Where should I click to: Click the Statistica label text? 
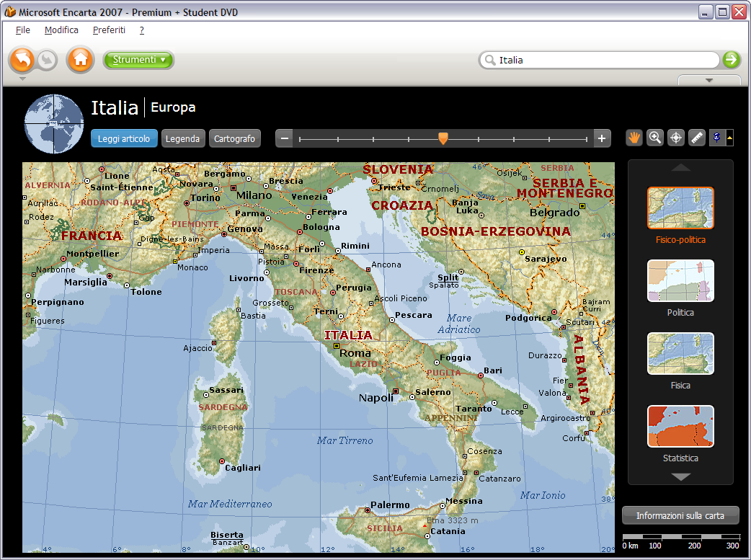[680, 458]
